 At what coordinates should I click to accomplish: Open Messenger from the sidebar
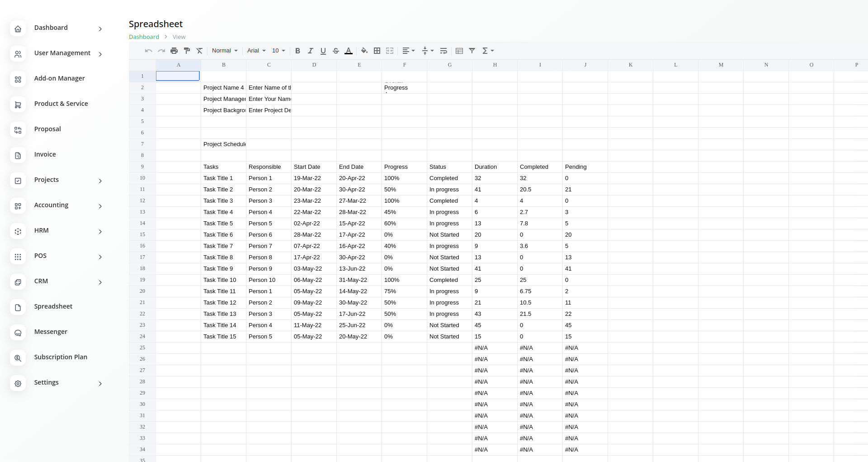(x=51, y=332)
